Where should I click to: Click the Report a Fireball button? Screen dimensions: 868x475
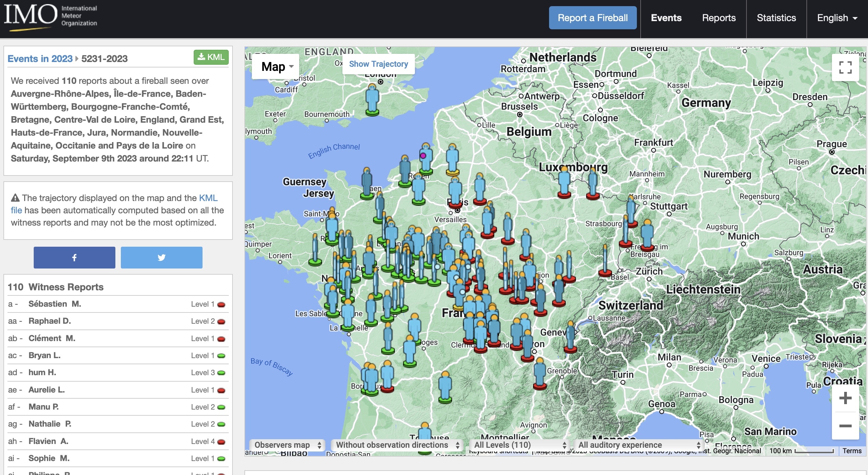593,18
